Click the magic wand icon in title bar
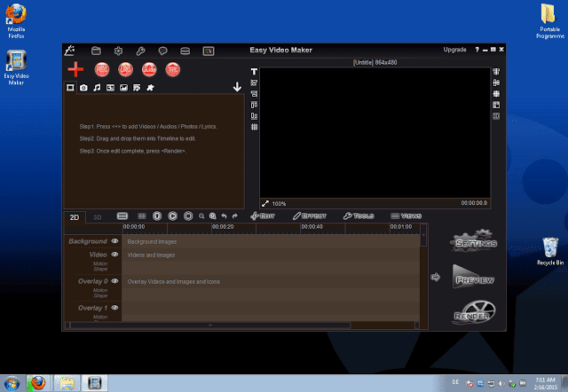 click(x=69, y=51)
